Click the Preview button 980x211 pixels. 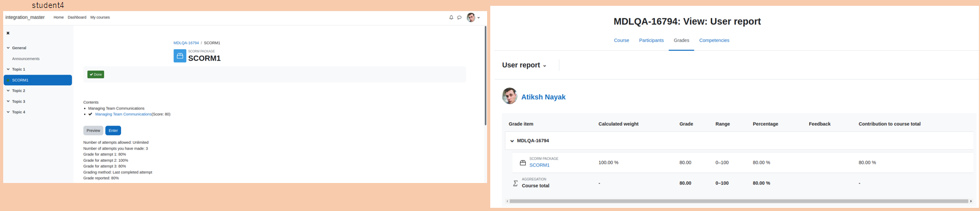pyautogui.click(x=93, y=131)
